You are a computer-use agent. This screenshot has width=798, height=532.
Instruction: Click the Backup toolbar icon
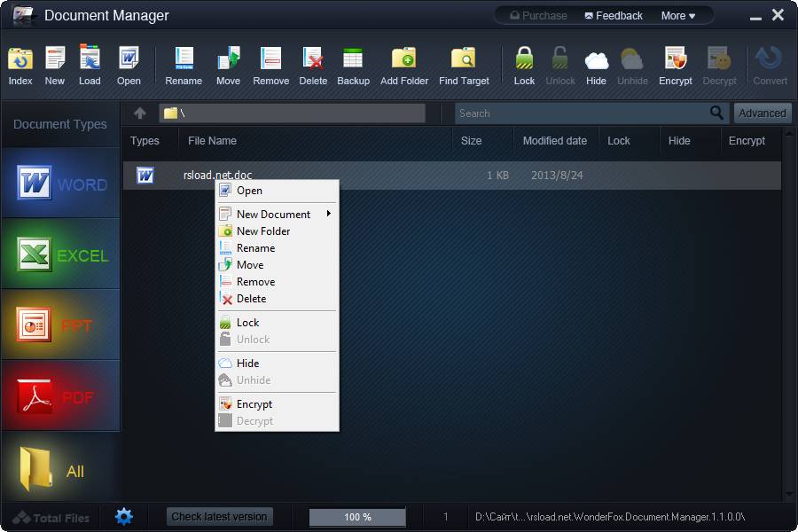pos(353,58)
